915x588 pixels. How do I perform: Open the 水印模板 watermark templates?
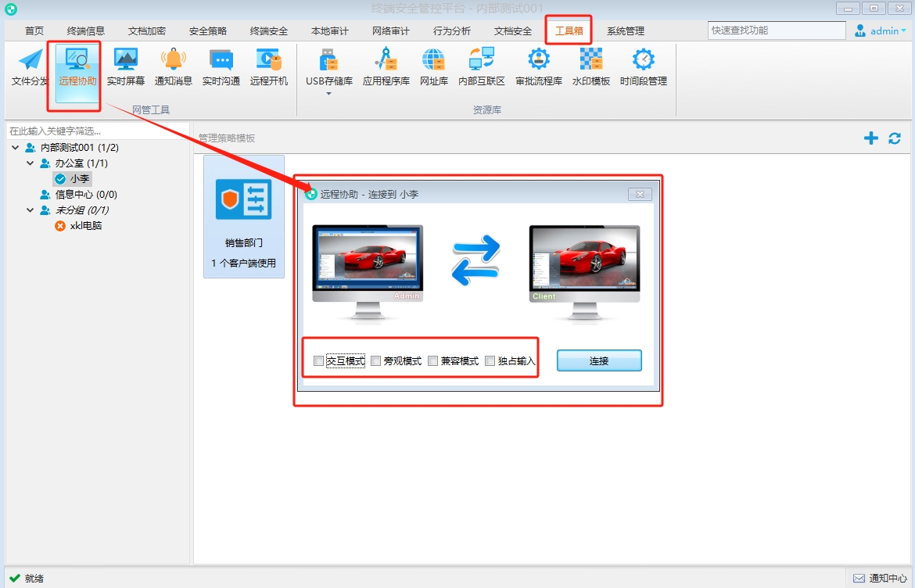coord(591,68)
